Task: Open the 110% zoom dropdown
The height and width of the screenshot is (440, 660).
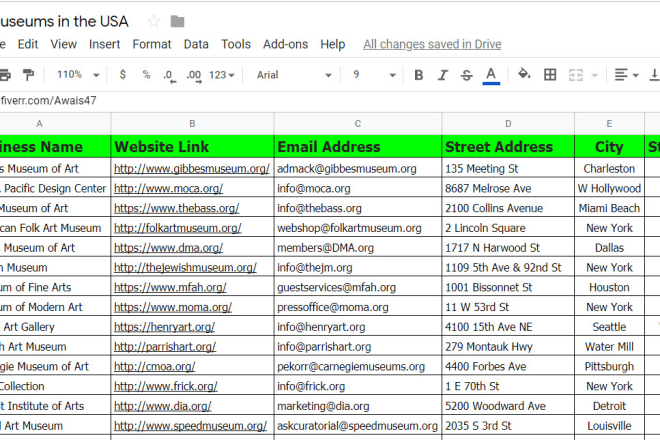Action: 78,75
